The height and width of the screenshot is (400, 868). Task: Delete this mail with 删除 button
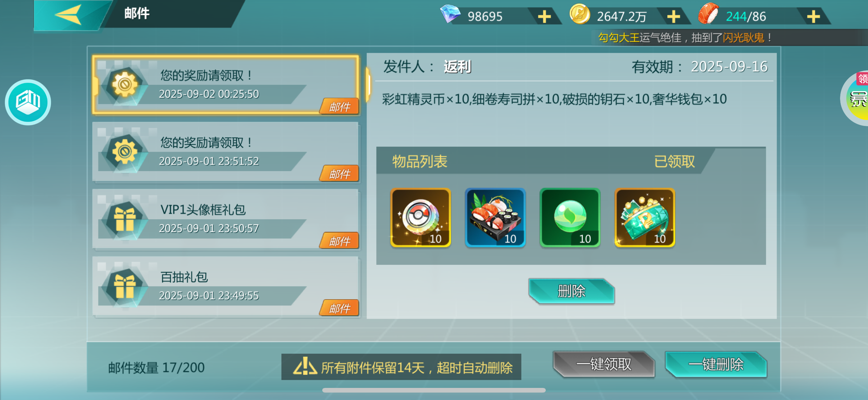point(572,291)
